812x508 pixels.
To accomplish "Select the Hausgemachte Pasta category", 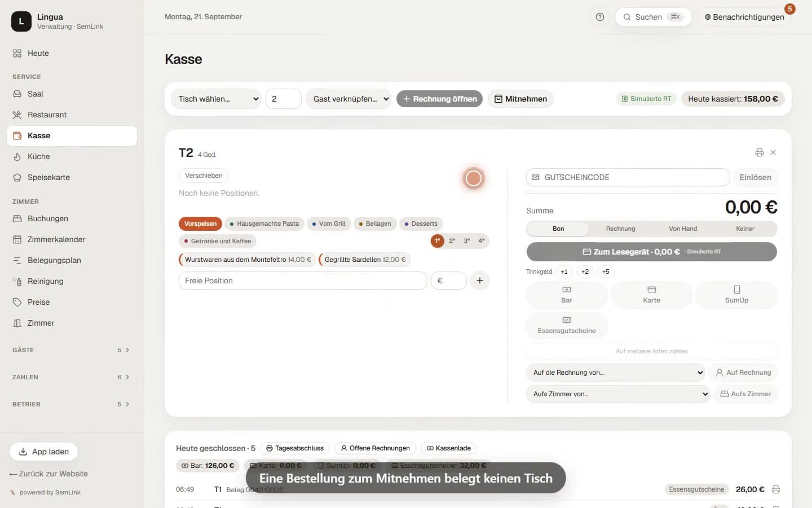I will 264,224.
